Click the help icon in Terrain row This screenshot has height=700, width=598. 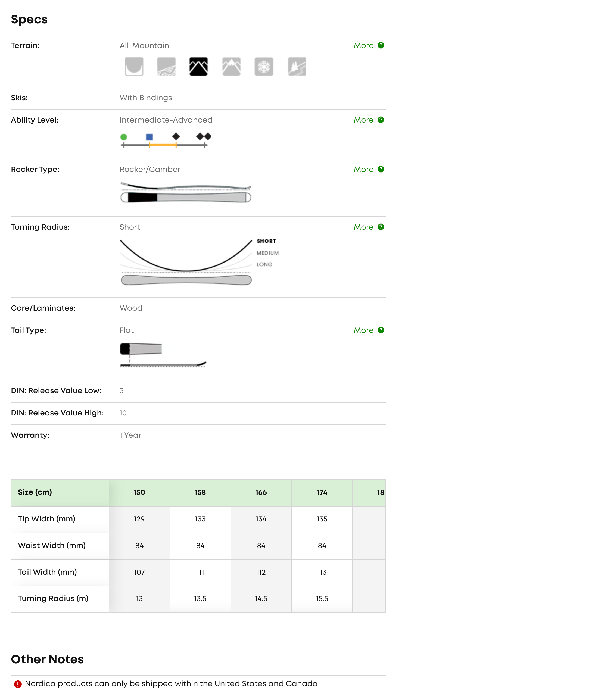click(381, 45)
